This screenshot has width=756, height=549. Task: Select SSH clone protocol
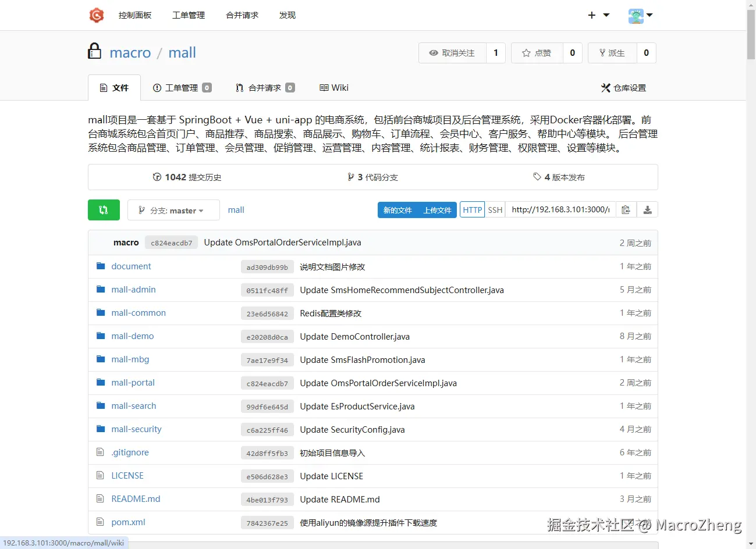pyautogui.click(x=495, y=210)
